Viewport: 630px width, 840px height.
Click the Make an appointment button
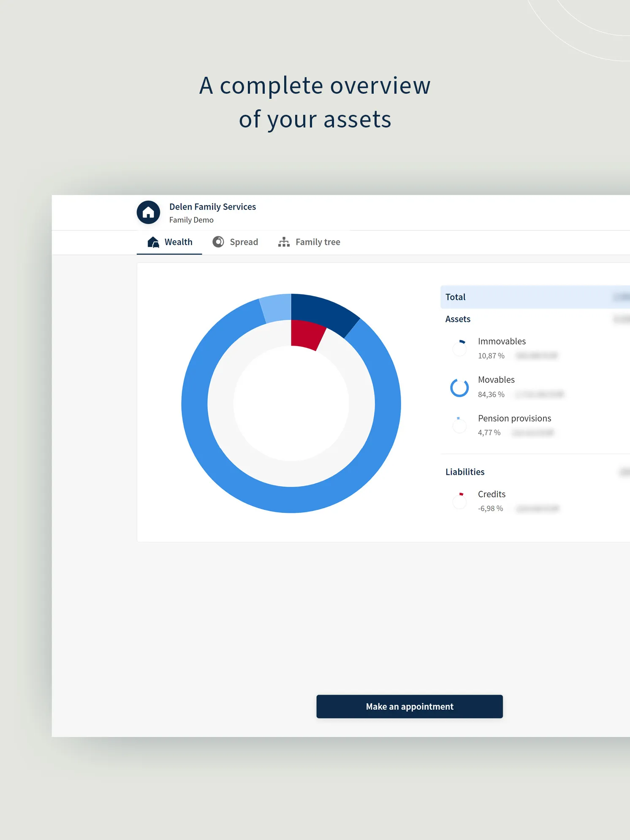tap(410, 707)
